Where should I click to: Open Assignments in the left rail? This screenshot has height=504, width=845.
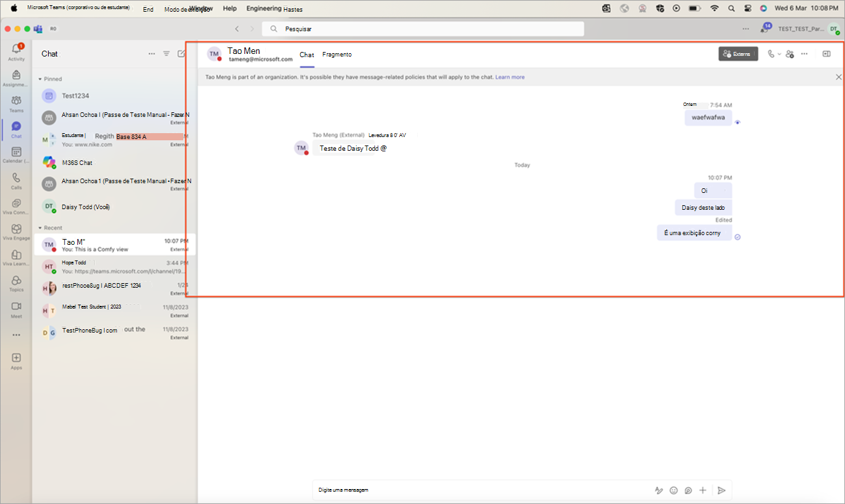(16, 78)
